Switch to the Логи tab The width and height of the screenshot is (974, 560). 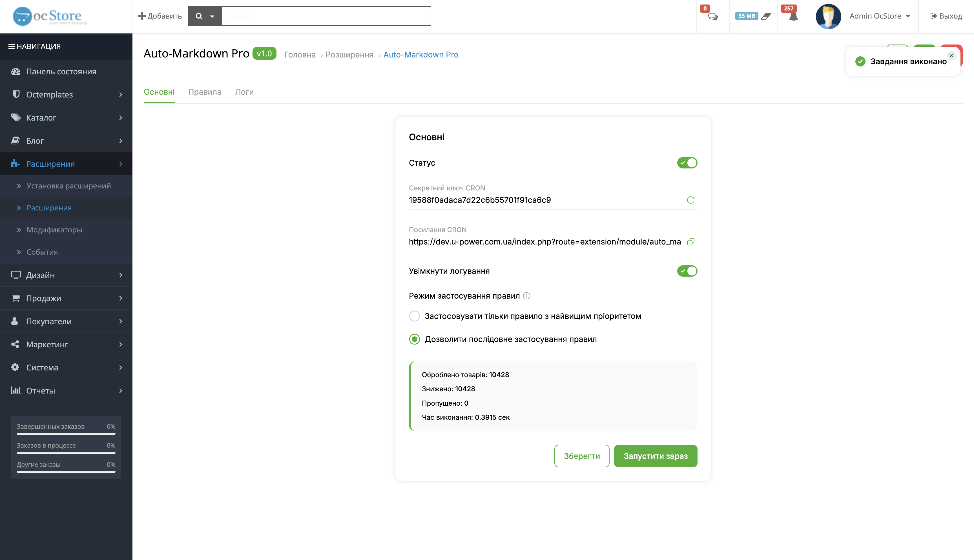244,92
